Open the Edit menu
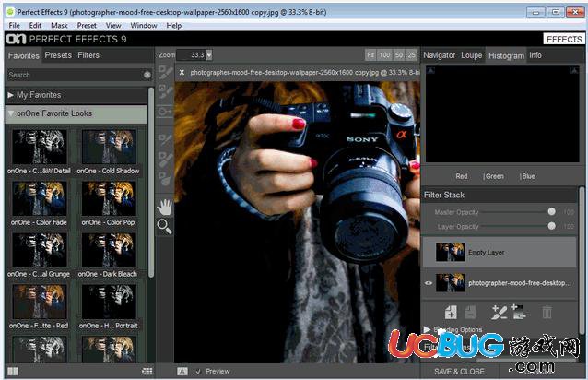The image size is (588, 380). click(x=35, y=26)
